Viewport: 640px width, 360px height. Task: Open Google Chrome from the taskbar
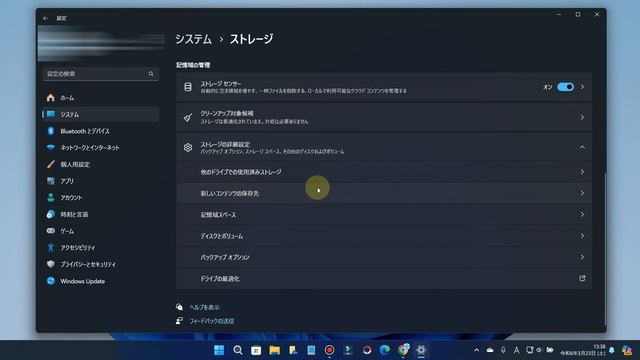[403, 350]
